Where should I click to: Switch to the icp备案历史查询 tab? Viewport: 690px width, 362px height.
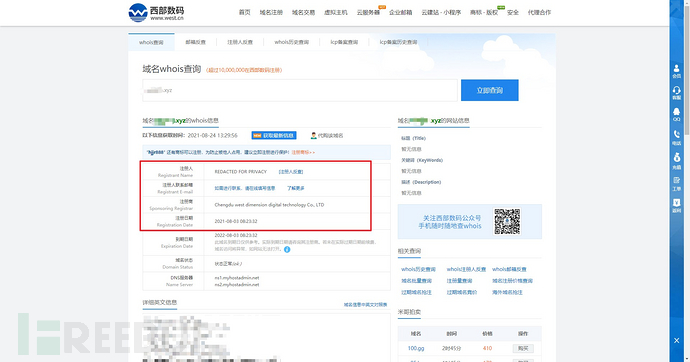click(x=398, y=42)
